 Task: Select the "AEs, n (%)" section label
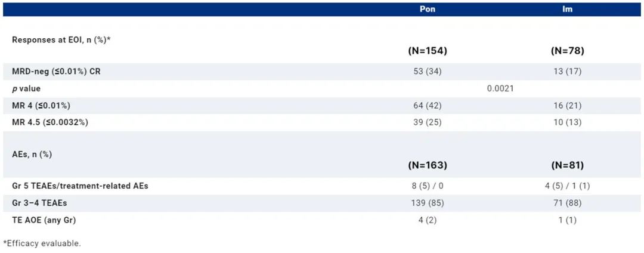tap(32, 154)
